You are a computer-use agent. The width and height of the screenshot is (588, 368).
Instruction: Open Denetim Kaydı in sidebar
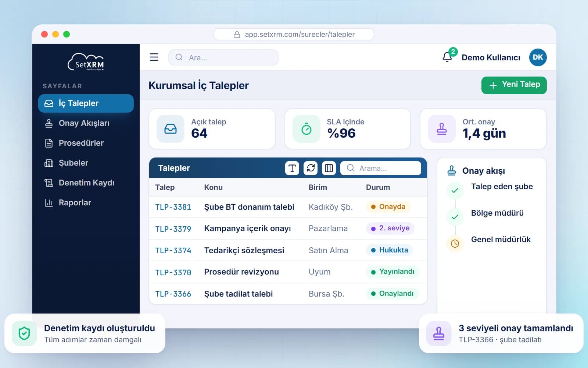tap(86, 183)
